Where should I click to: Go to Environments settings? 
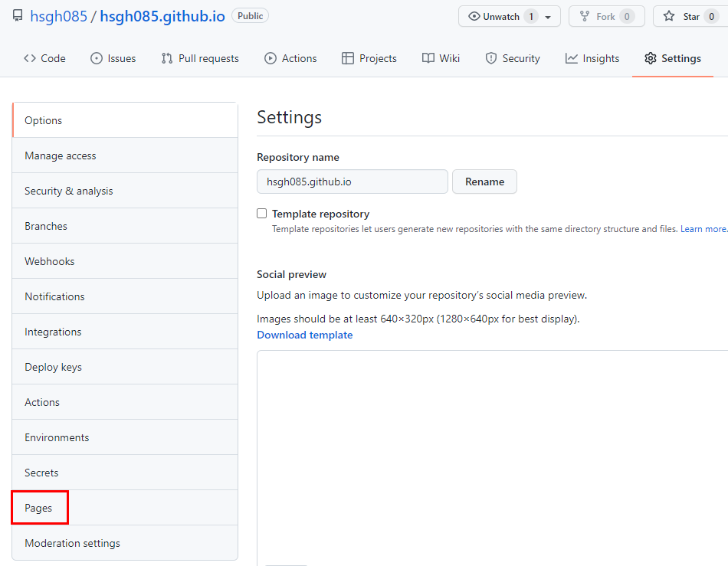[125, 437]
